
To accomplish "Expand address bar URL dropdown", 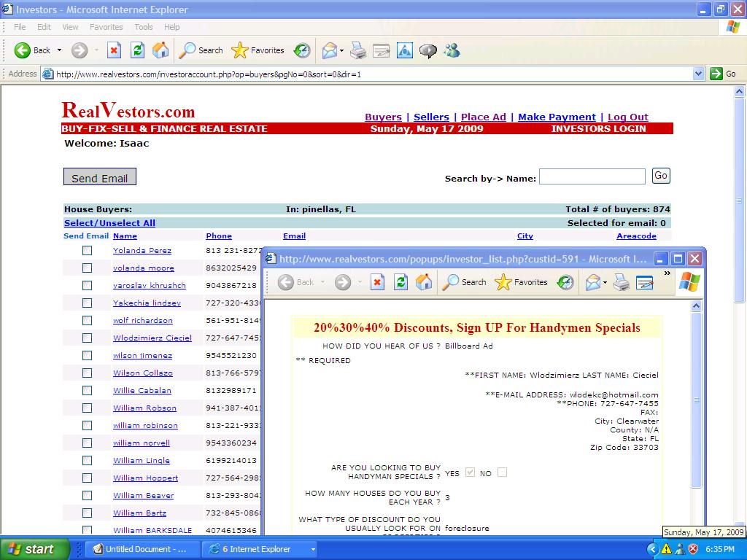I will 698,74.
